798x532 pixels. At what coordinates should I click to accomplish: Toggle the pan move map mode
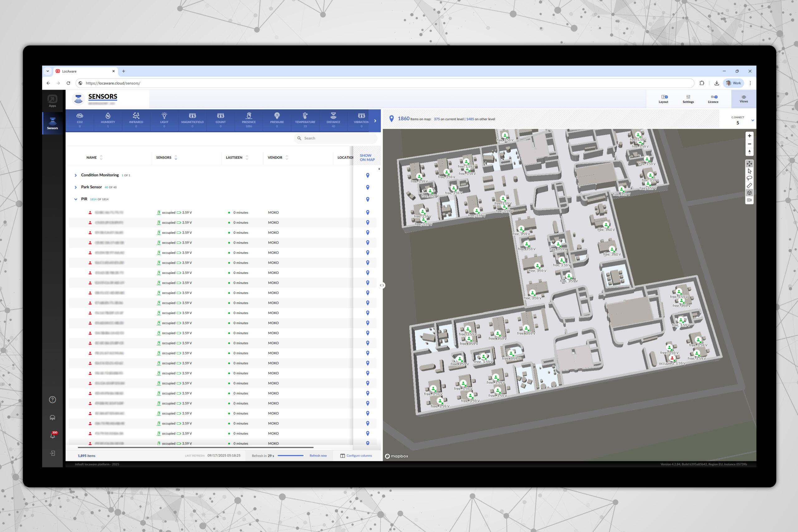pos(749,164)
